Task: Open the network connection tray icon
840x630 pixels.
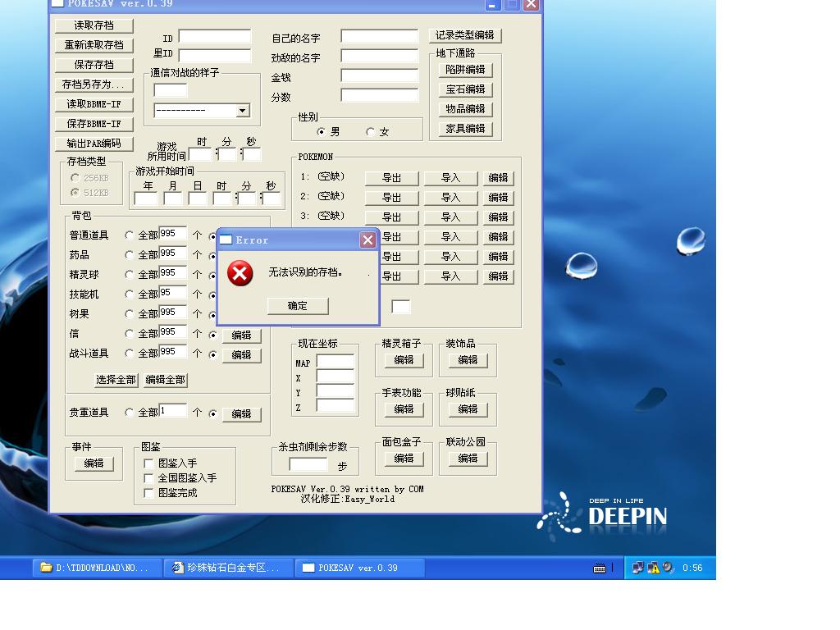Action: [x=638, y=568]
